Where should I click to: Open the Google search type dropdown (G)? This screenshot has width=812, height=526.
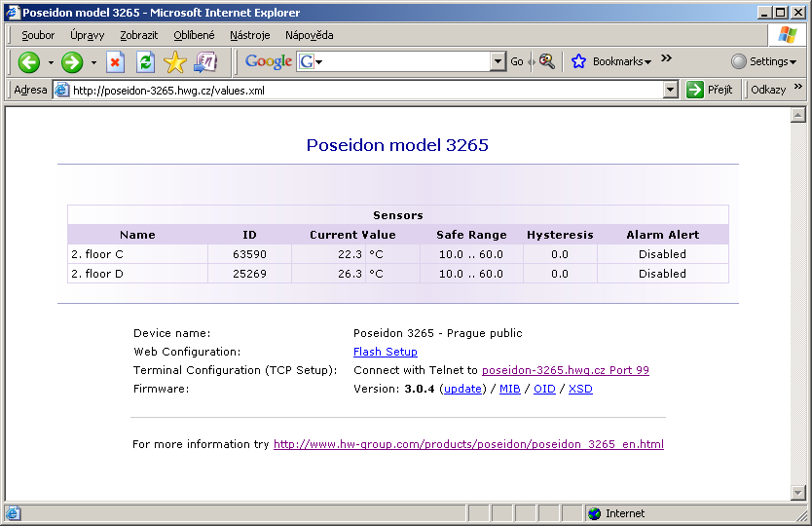(311, 61)
